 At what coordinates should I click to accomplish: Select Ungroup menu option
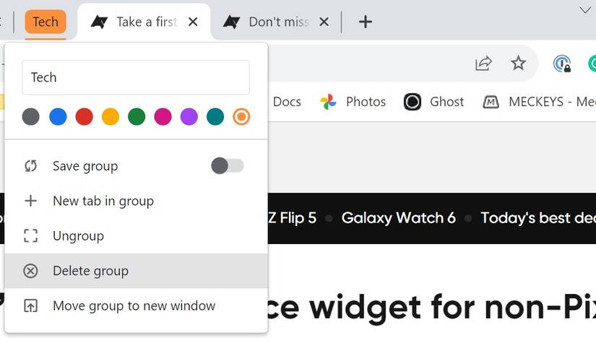pyautogui.click(x=78, y=236)
